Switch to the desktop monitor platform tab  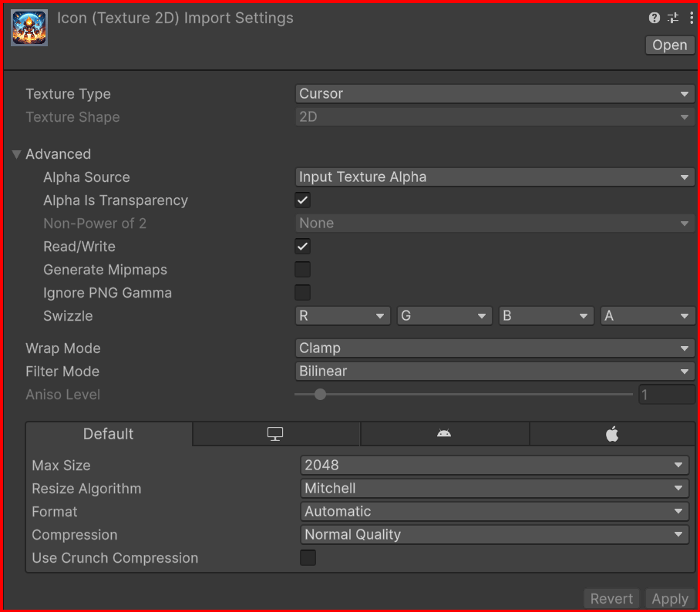click(x=276, y=434)
